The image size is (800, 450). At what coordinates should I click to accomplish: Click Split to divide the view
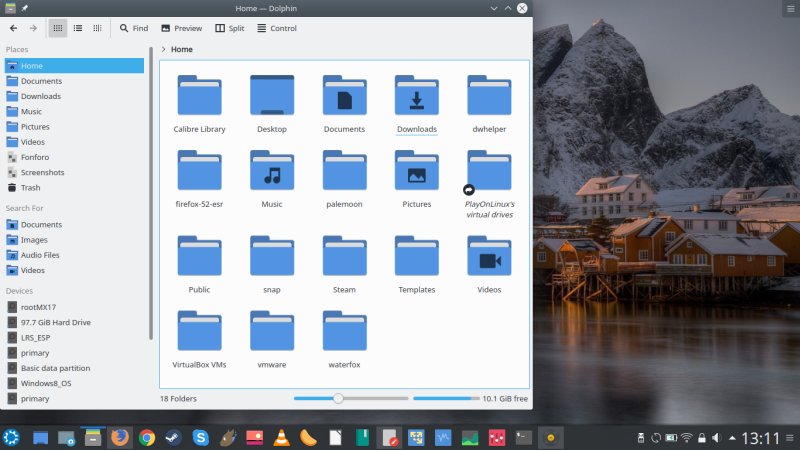[228, 28]
